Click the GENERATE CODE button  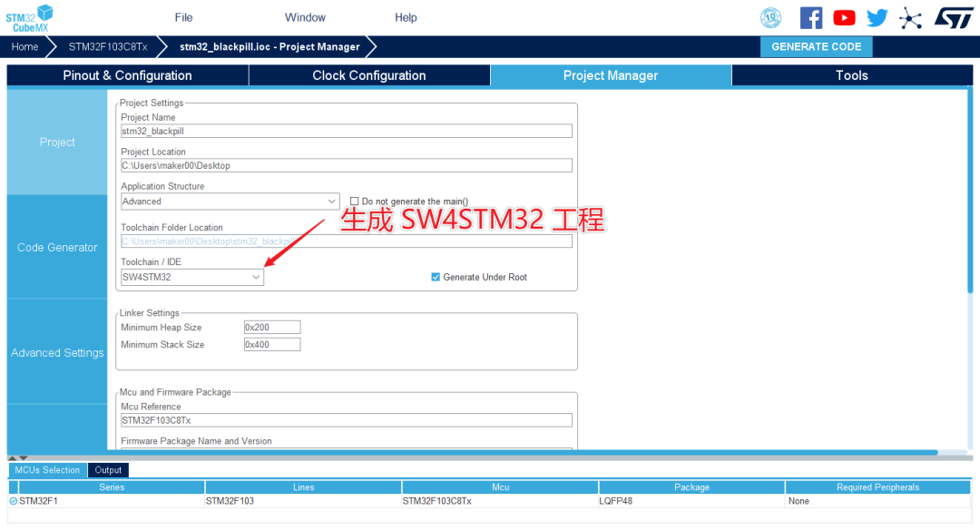coord(817,47)
